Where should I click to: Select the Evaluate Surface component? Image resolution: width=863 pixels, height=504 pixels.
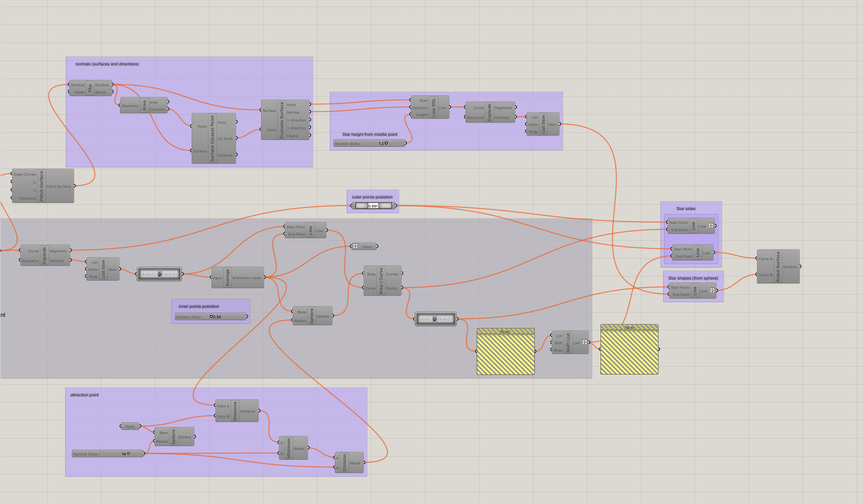(x=282, y=120)
